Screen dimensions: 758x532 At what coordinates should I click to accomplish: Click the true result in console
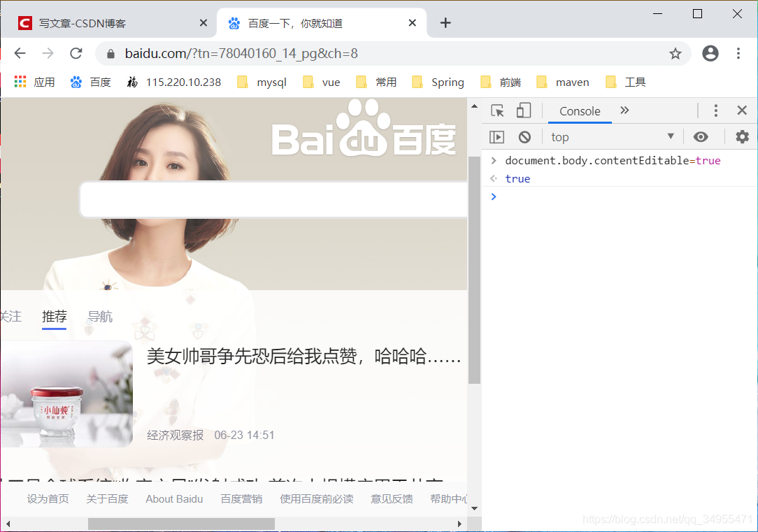[517, 179]
